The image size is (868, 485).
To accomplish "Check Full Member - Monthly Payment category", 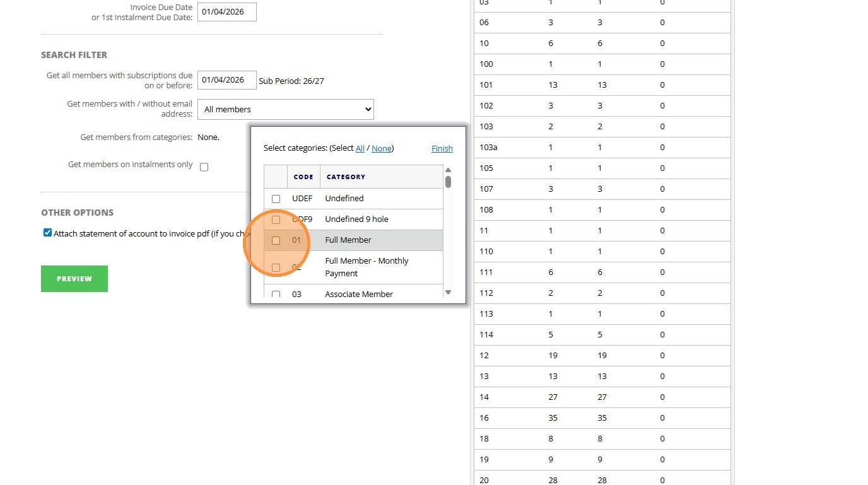I will pos(276,267).
